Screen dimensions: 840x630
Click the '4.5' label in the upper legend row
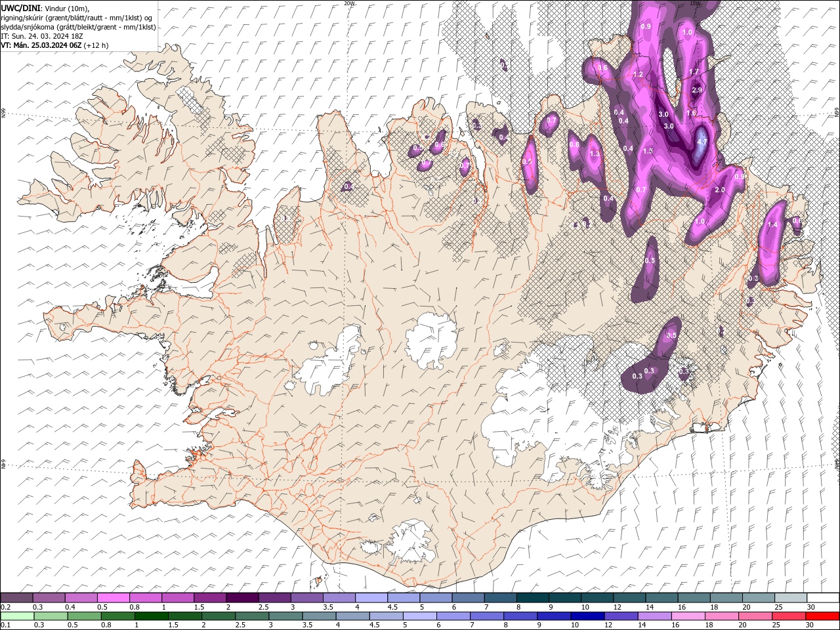(x=392, y=607)
